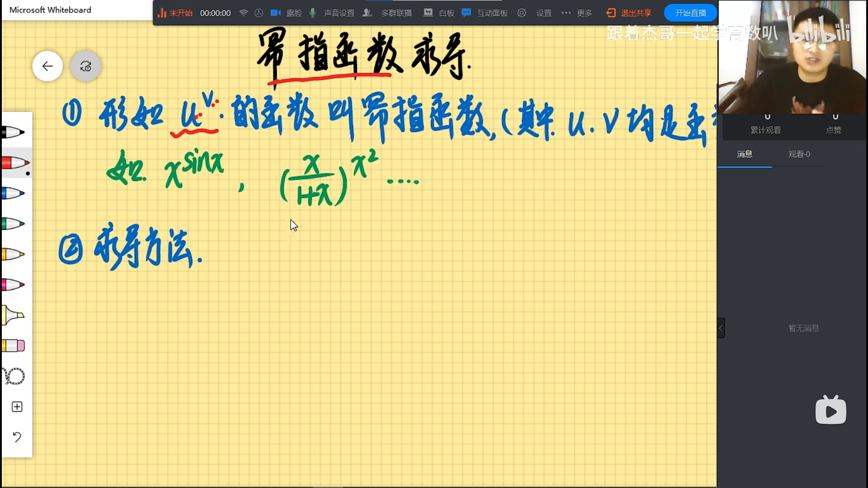Click the undo arrow icon

[x=17, y=437]
